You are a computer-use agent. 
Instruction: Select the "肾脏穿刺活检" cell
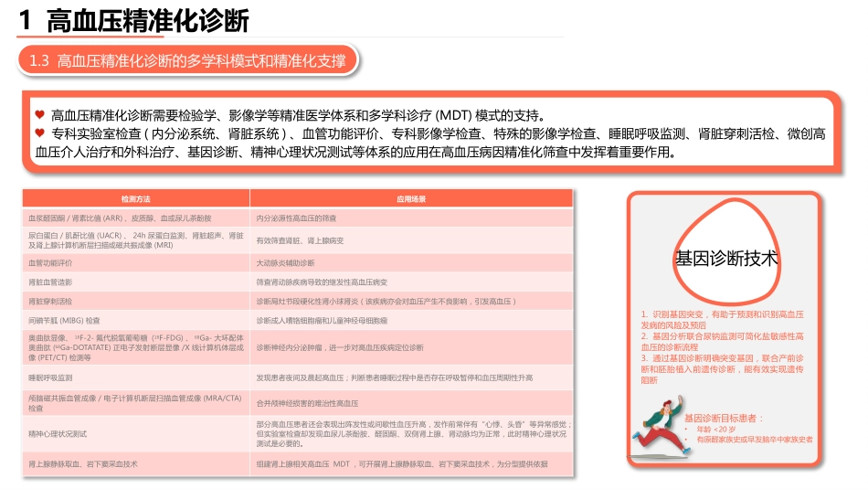pyautogui.click(x=135, y=302)
